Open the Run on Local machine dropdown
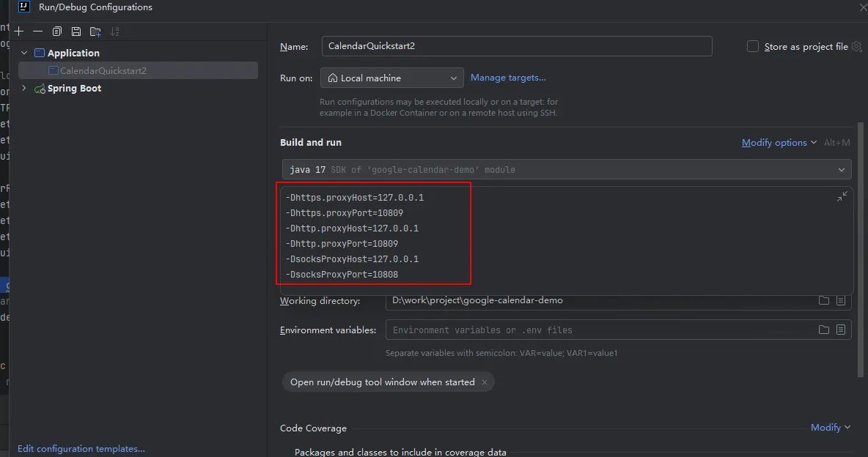Image resolution: width=868 pixels, height=457 pixels. click(391, 78)
